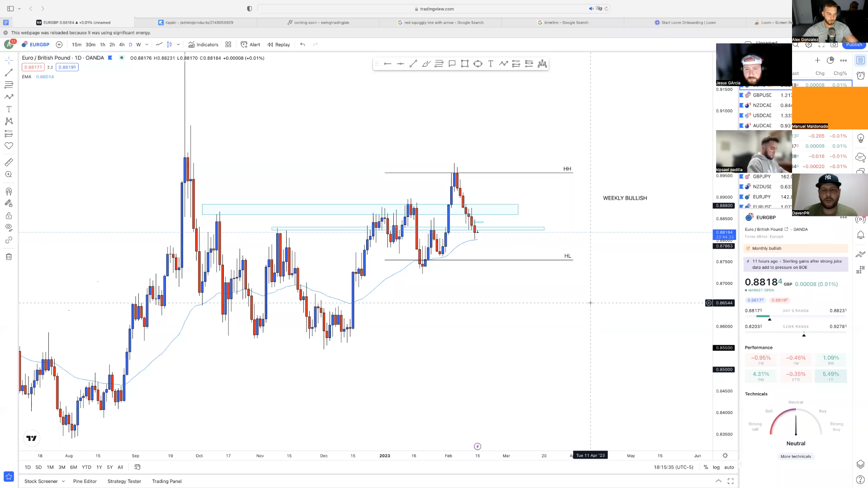This screenshot has height=488, width=868.
Task: Select the trend line drawing tool
Action: [x=9, y=73]
